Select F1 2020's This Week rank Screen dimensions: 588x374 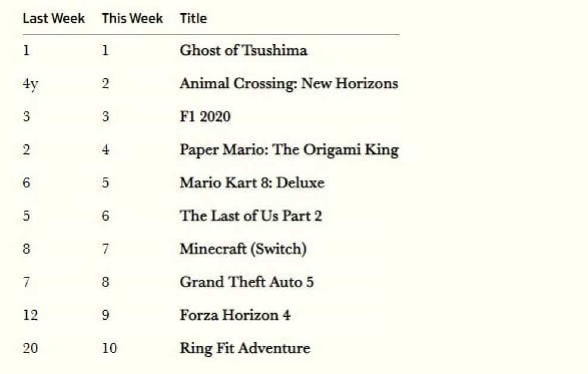point(105,117)
